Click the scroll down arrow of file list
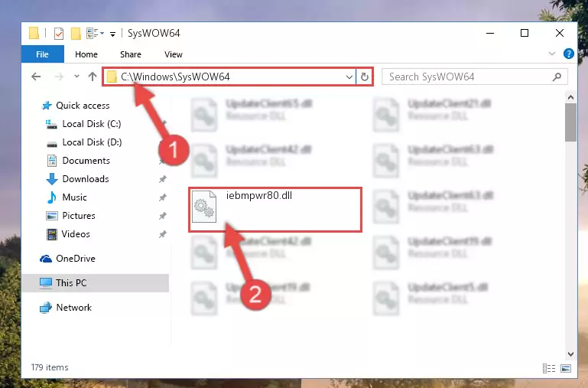588x388 pixels. pyautogui.click(x=570, y=354)
